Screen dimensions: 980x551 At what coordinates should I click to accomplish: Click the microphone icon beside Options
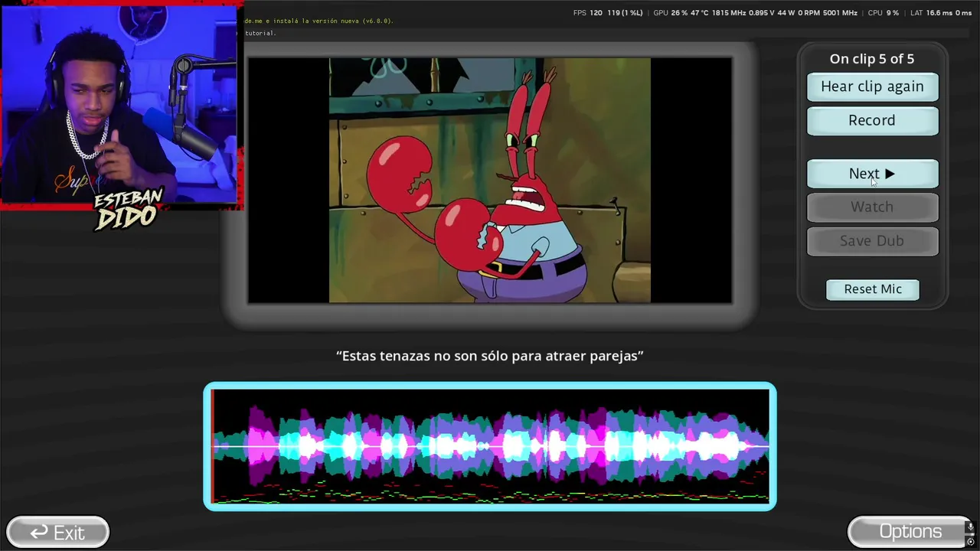pyautogui.click(x=970, y=527)
